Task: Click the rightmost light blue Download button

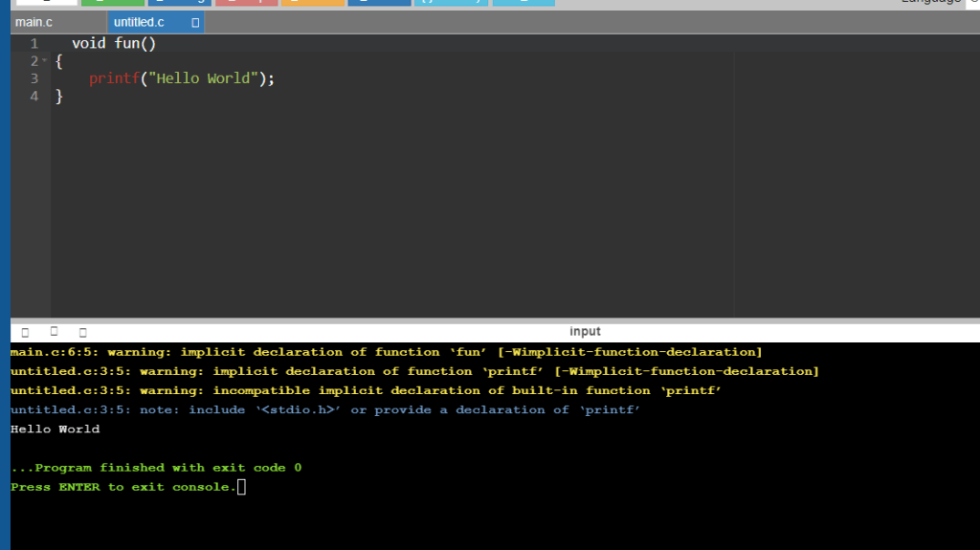Action: click(523, 2)
